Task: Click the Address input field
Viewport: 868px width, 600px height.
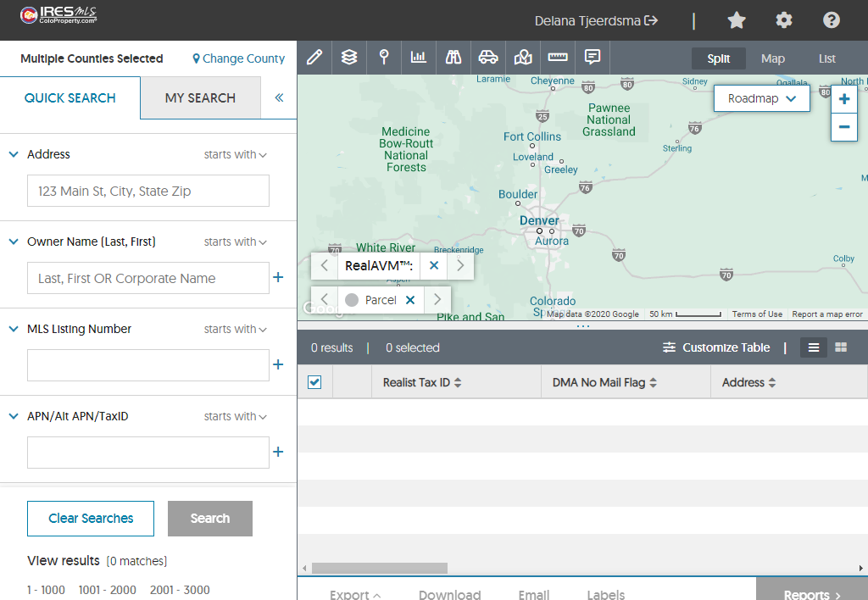Action: [x=148, y=192]
